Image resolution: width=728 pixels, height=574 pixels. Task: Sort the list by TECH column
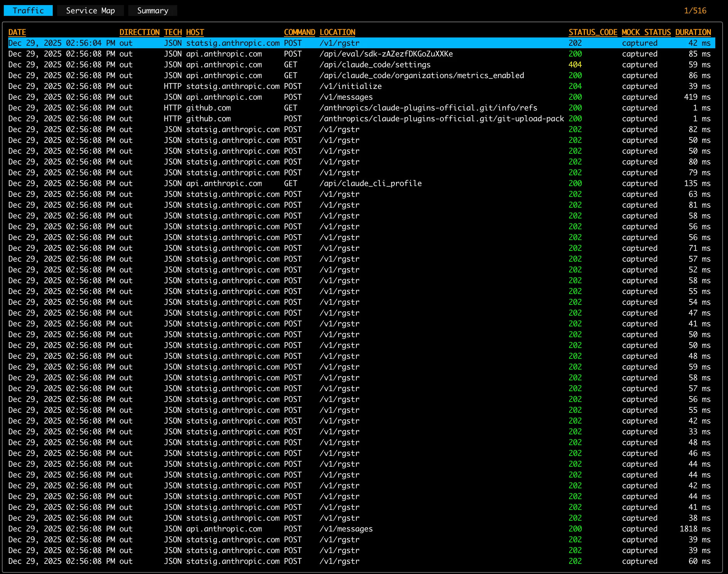click(172, 32)
